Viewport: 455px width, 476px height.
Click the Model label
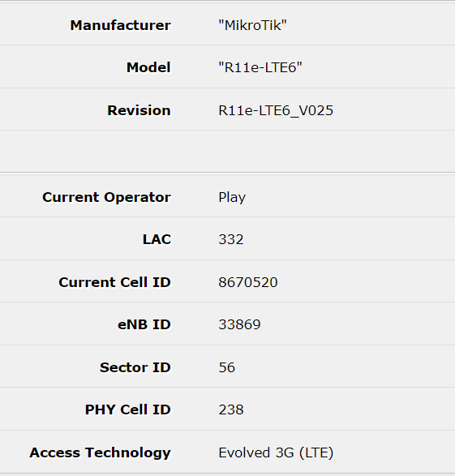tap(148, 67)
